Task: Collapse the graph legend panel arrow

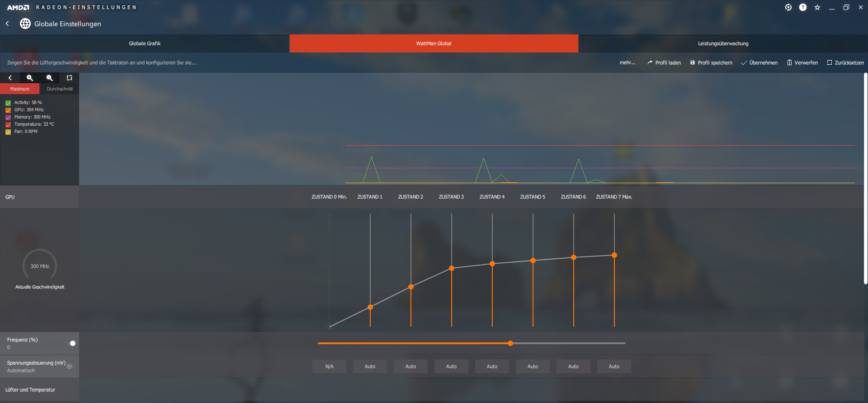Action: coord(10,78)
